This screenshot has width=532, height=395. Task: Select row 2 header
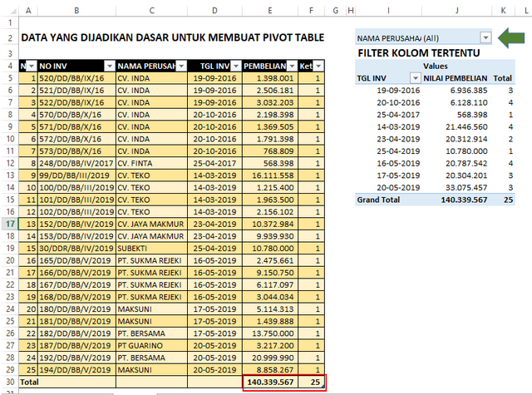pyautogui.click(x=10, y=37)
